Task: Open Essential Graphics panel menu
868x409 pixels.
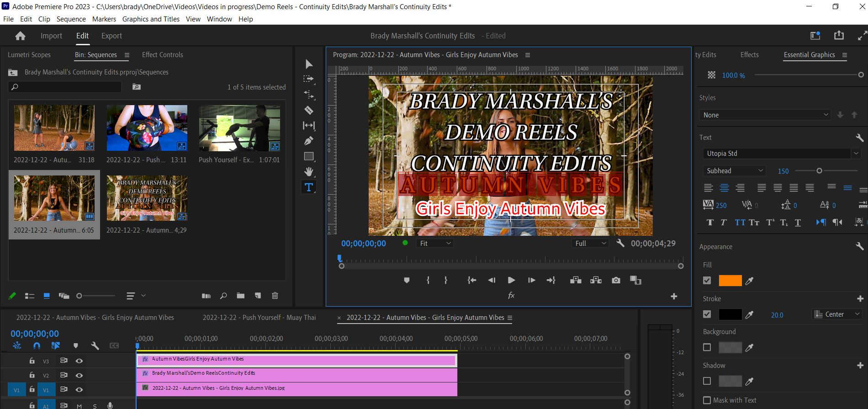Action: coord(845,55)
